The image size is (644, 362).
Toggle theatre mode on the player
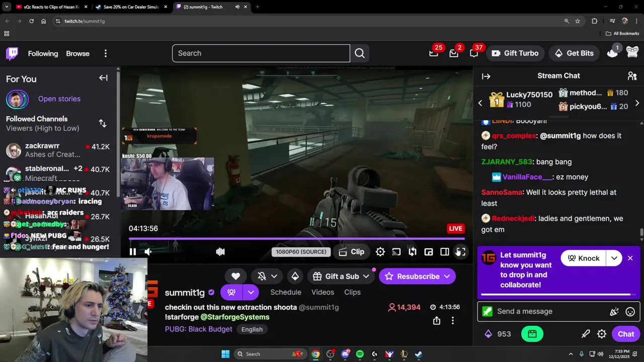pos(445,252)
